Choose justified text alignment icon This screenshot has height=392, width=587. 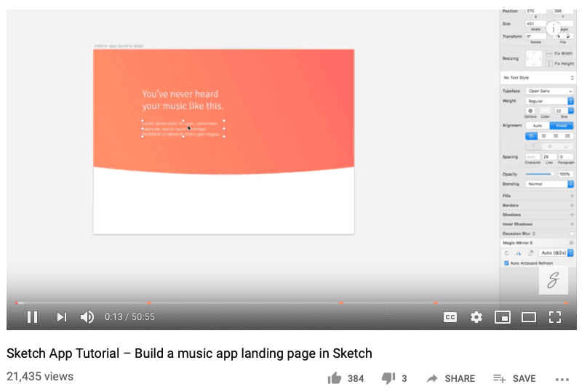click(567, 136)
